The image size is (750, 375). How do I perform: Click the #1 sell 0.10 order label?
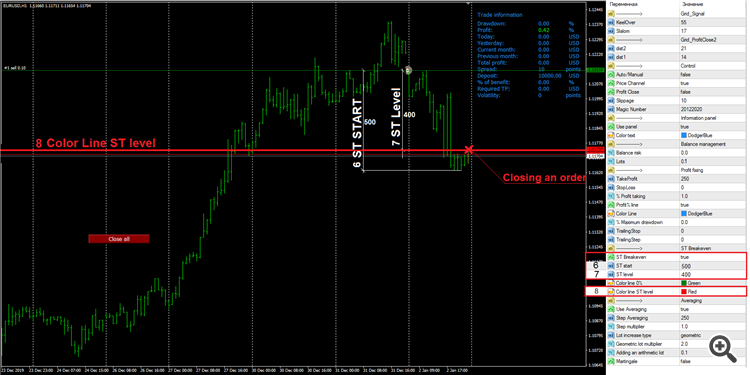[x=14, y=68]
